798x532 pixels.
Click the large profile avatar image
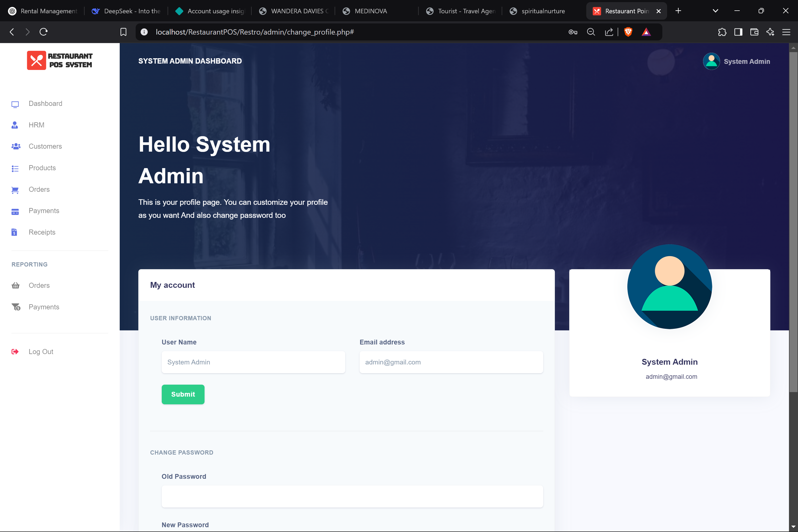coord(670,287)
